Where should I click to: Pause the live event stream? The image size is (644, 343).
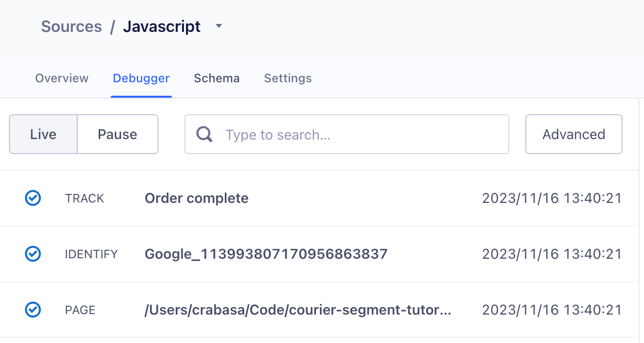[x=118, y=135]
